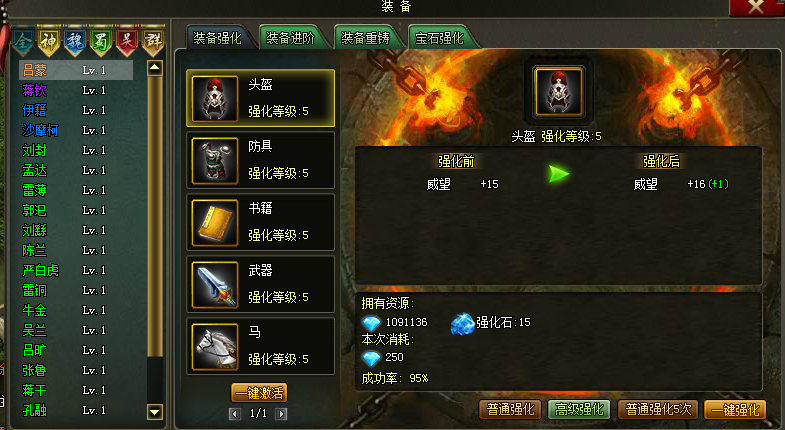Go to next equipment page arrow
The height and width of the screenshot is (430, 785).
[281, 413]
